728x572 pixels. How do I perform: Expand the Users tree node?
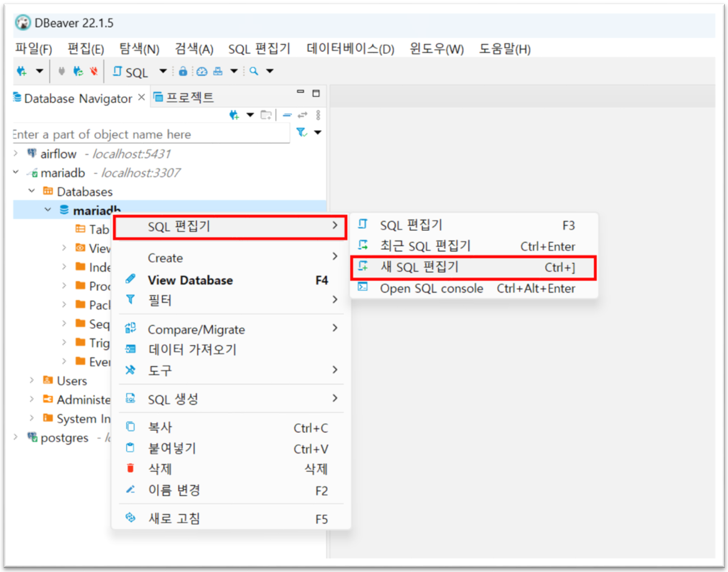[31, 380]
